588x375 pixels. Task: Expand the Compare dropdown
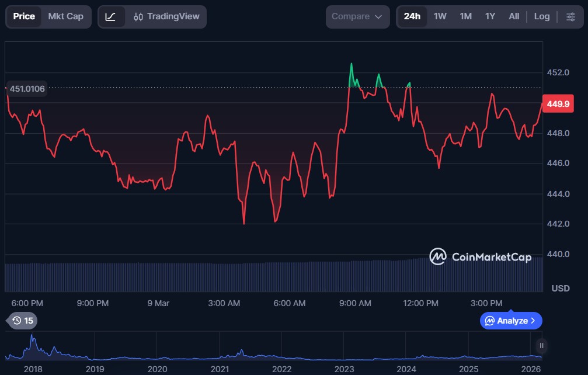357,17
